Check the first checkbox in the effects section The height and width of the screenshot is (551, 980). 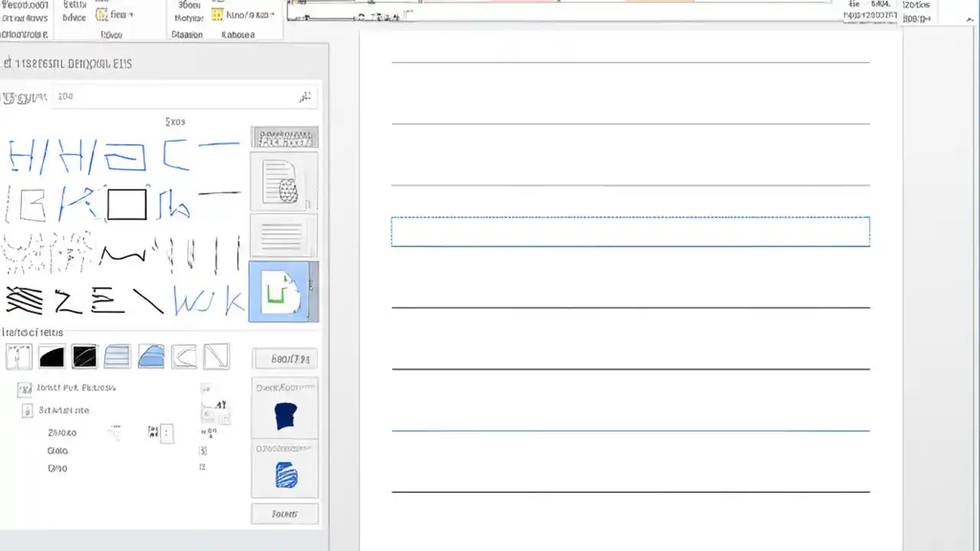(x=24, y=389)
